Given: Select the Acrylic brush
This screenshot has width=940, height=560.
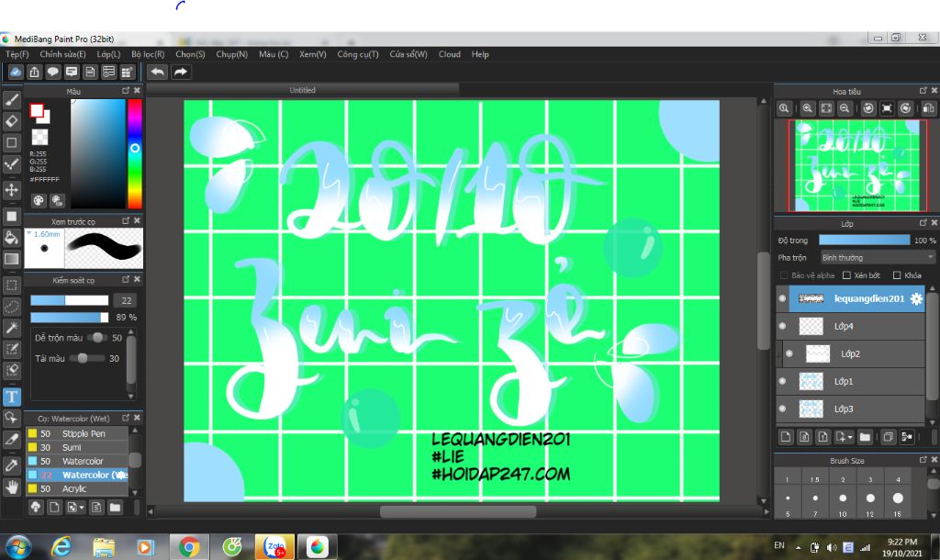Looking at the screenshot, I should pos(77,488).
